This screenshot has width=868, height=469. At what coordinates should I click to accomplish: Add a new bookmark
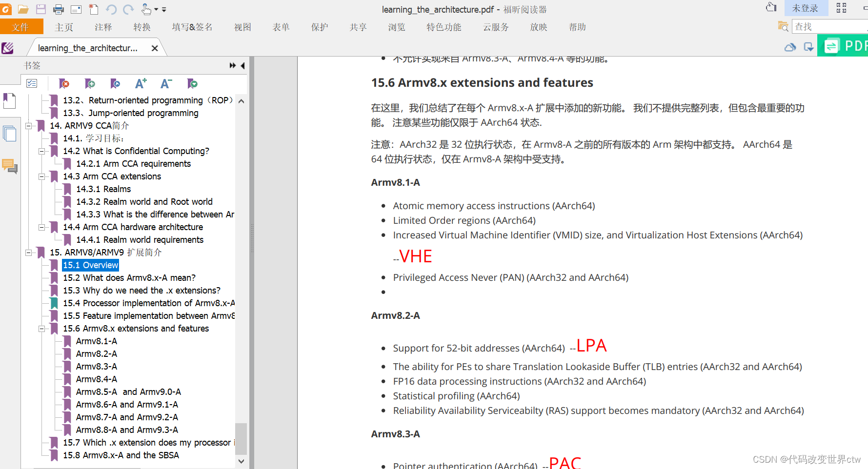pos(90,84)
